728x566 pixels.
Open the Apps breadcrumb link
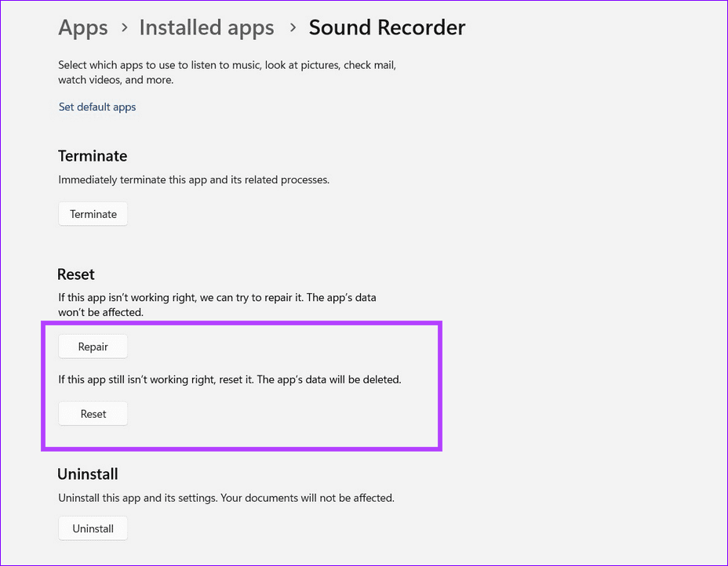(x=82, y=27)
